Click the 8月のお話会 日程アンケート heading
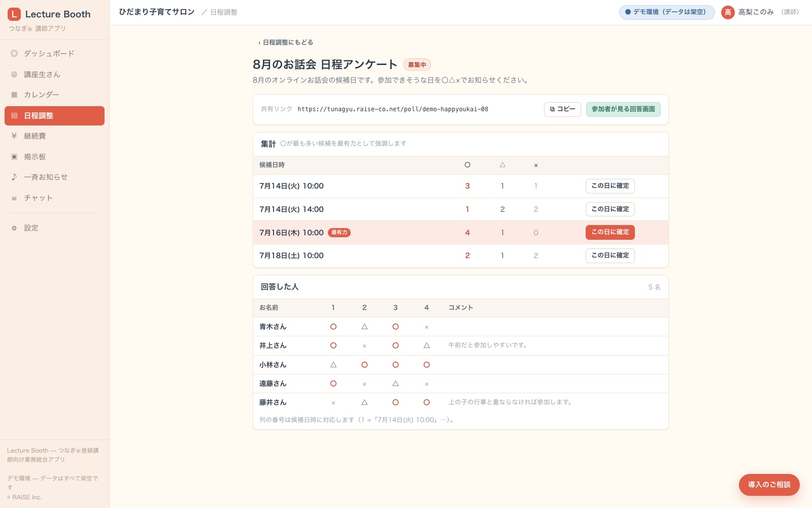The height and width of the screenshot is (508, 812). point(325,65)
